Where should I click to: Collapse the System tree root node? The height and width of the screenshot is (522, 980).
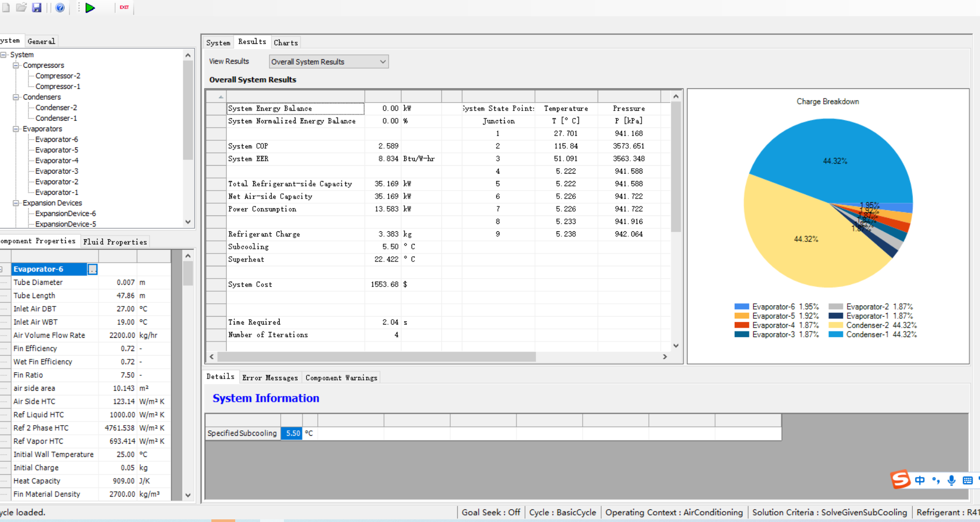(4, 55)
